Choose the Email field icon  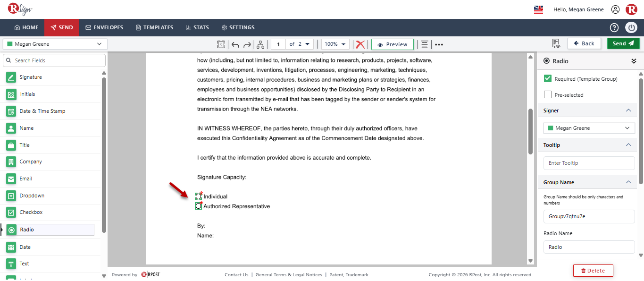click(x=11, y=179)
